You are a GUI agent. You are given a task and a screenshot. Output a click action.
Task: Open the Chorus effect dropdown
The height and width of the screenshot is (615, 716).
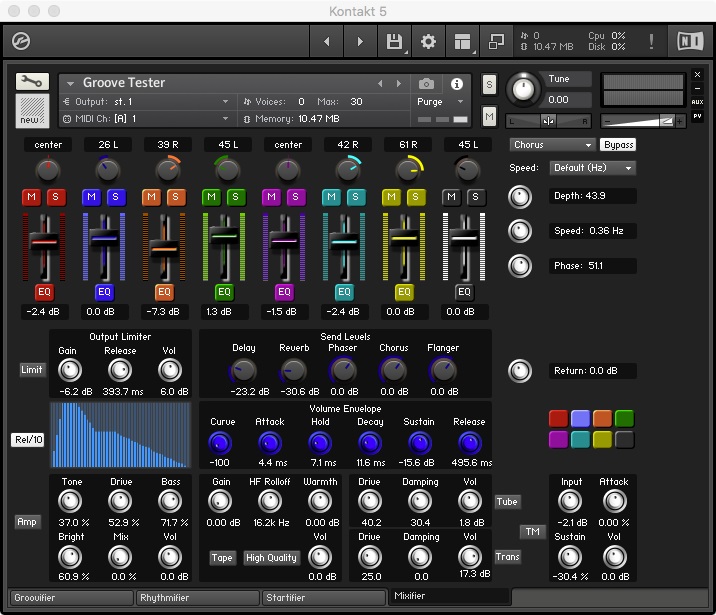(552, 145)
